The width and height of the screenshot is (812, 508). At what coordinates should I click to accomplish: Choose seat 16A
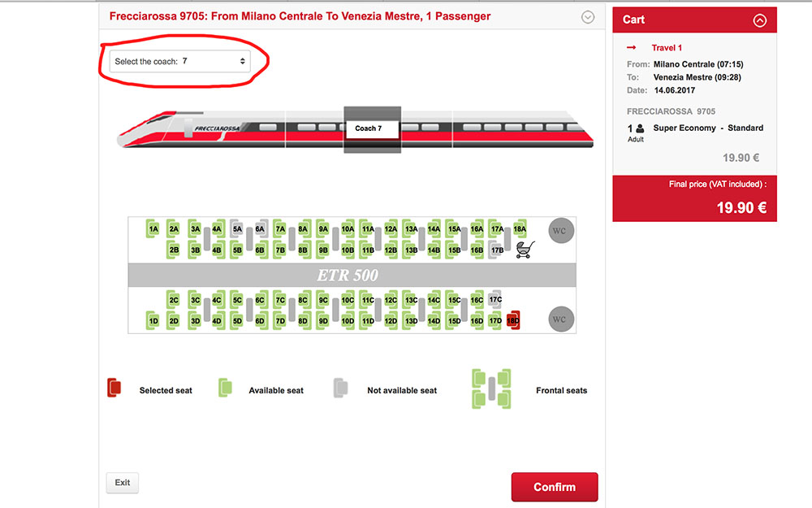(x=477, y=228)
